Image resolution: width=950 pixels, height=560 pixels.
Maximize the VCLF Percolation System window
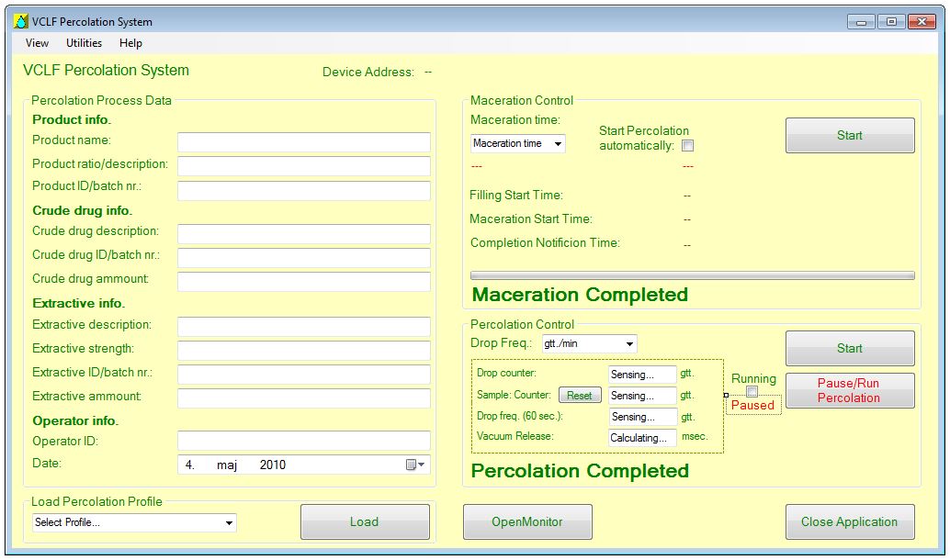pos(891,22)
